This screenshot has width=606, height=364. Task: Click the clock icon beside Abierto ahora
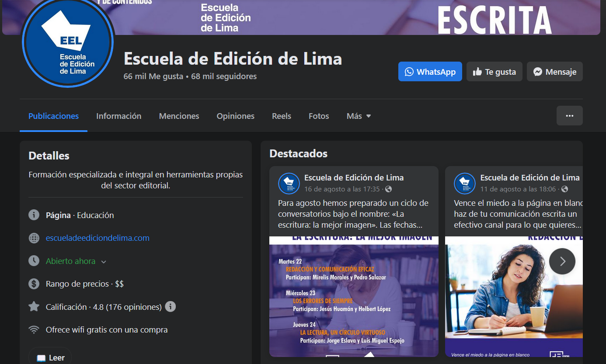(x=34, y=261)
